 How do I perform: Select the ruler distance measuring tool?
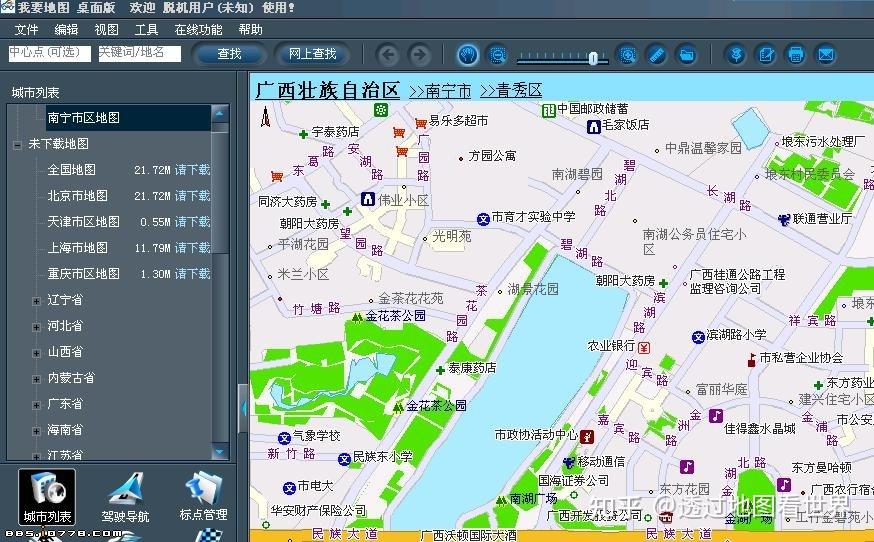657,55
